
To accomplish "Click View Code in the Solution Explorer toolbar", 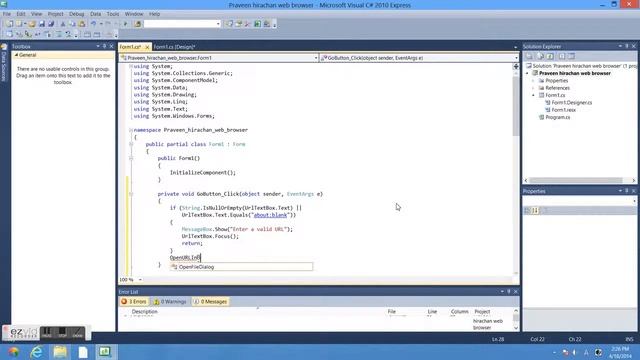I will (x=562, y=56).
